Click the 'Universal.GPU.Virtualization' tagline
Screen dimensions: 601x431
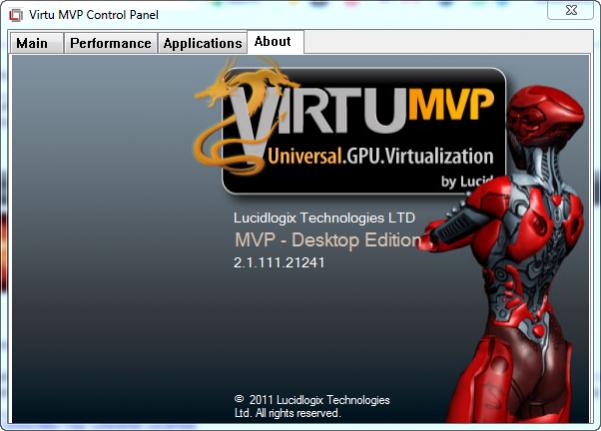(381, 156)
